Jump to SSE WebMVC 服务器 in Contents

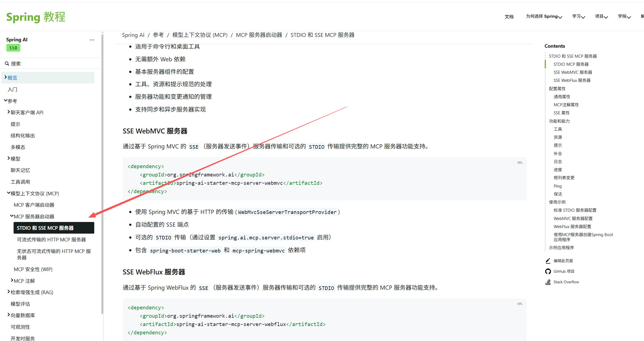[x=573, y=72]
